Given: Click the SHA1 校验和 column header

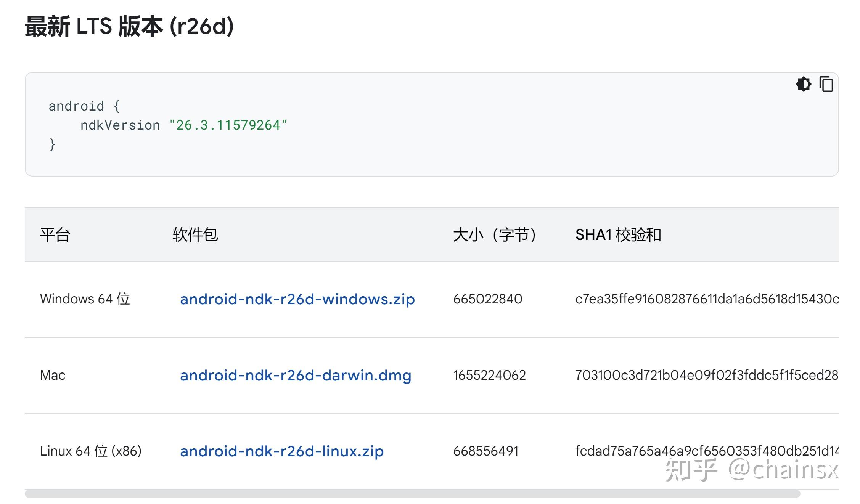Looking at the screenshot, I should (619, 235).
